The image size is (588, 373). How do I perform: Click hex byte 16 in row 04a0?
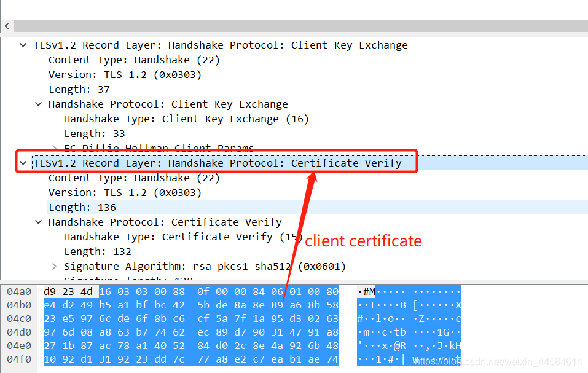(x=105, y=292)
